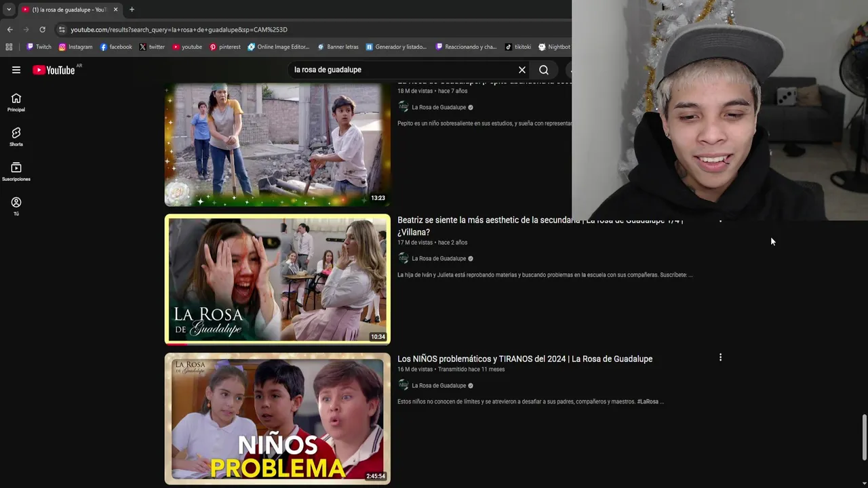The image size is (868, 488).
Task: Open Suscripciones in the sidebar
Action: pos(16,172)
